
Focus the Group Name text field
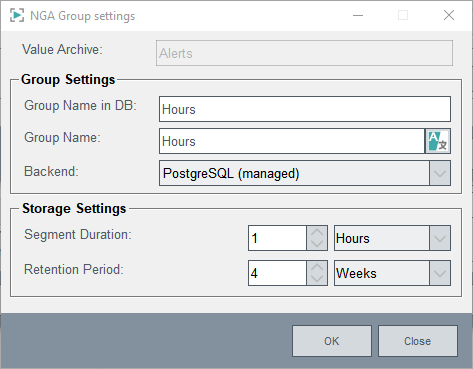coord(292,141)
